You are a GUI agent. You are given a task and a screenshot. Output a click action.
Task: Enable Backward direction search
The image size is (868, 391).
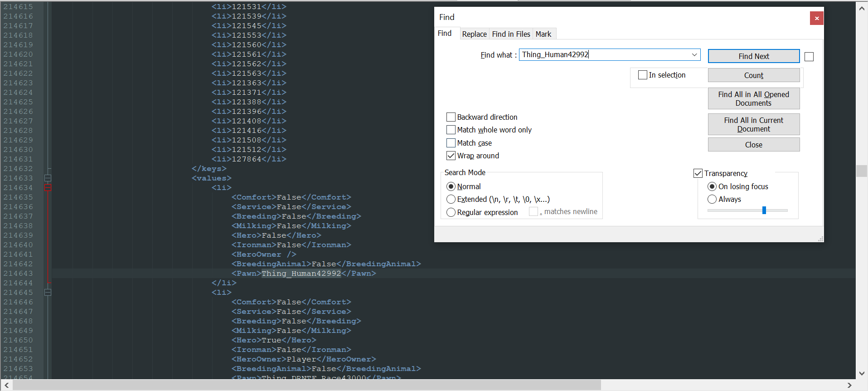(x=451, y=117)
